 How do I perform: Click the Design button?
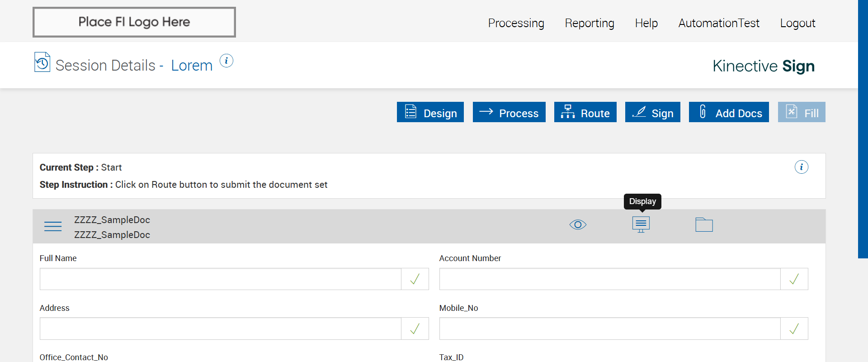[430, 112]
